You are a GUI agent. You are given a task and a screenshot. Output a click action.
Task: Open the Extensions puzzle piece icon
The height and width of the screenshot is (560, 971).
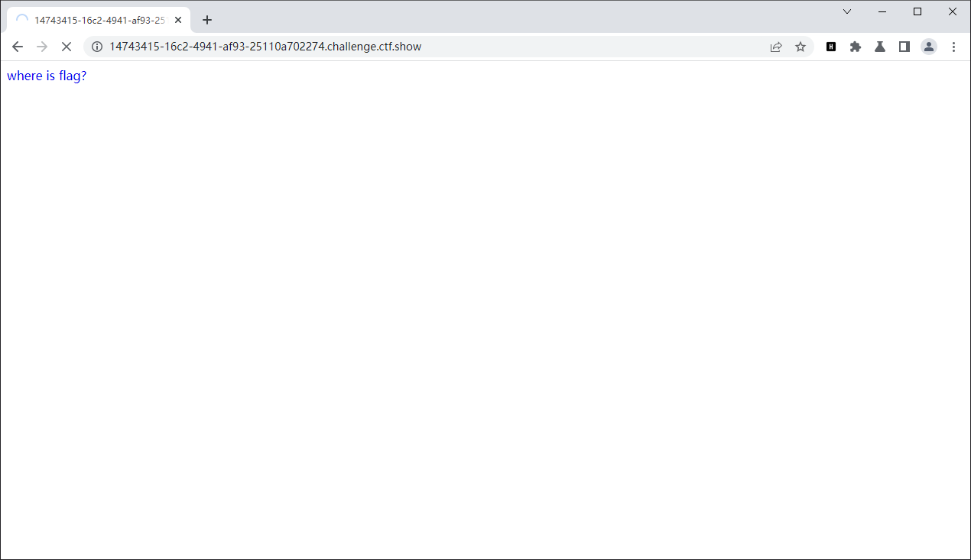(856, 47)
